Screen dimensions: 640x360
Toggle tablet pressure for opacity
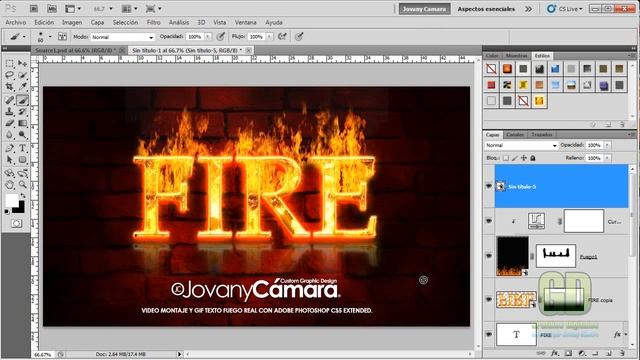coord(220,37)
